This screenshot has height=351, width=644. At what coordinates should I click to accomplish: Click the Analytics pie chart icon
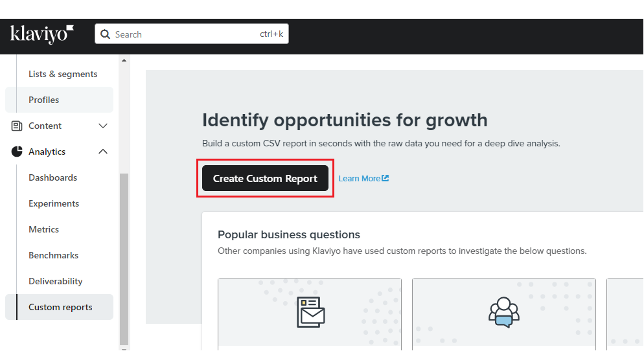[x=17, y=152]
